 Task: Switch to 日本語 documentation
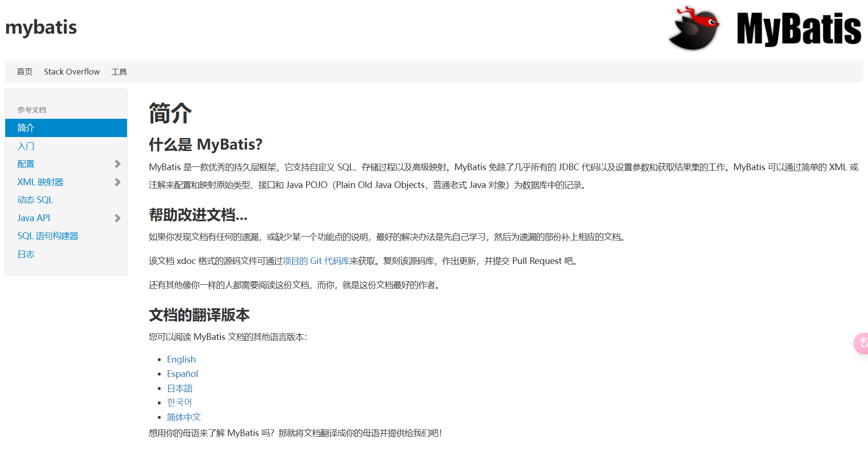tap(179, 389)
